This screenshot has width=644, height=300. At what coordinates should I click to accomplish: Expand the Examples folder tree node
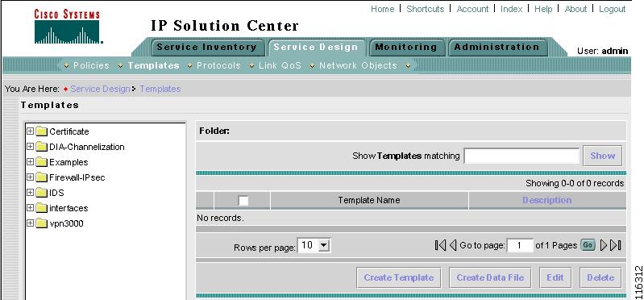click(x=30, y=162)
